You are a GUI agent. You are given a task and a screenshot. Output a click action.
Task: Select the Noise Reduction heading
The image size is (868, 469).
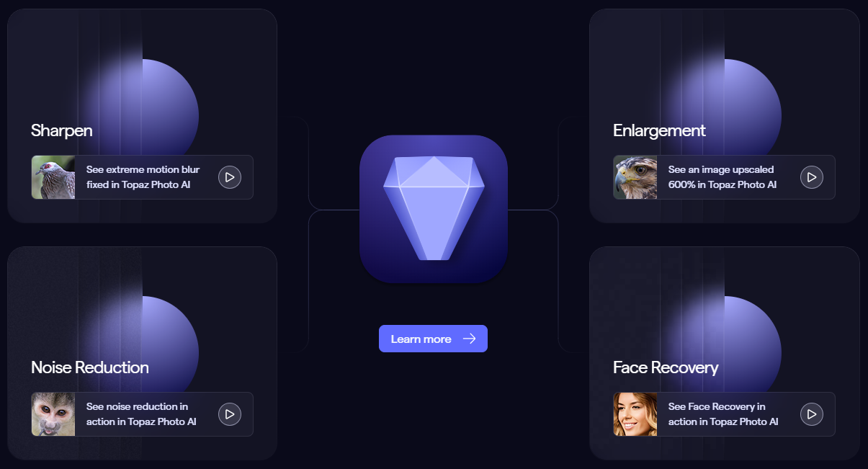pos(90,367)
